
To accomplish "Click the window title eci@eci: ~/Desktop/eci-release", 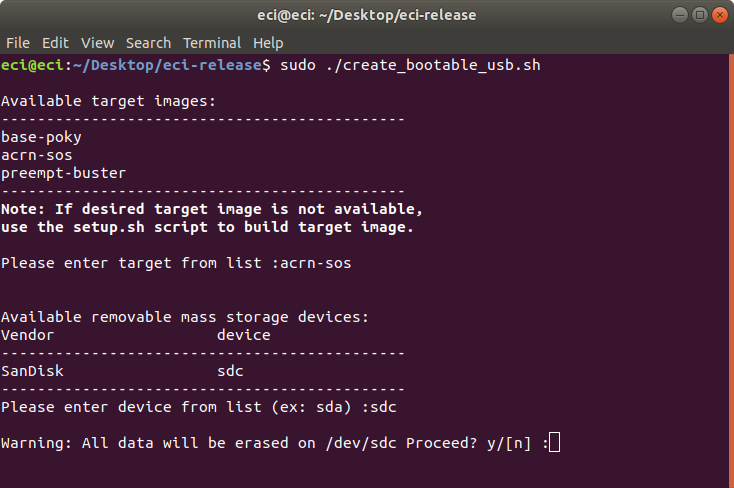I will (367, 15).
